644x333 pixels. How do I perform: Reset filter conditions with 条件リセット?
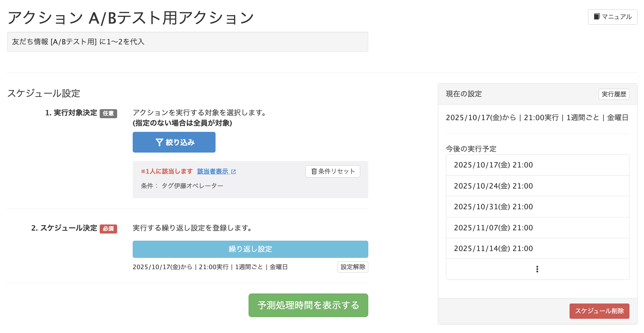point(333,171)
